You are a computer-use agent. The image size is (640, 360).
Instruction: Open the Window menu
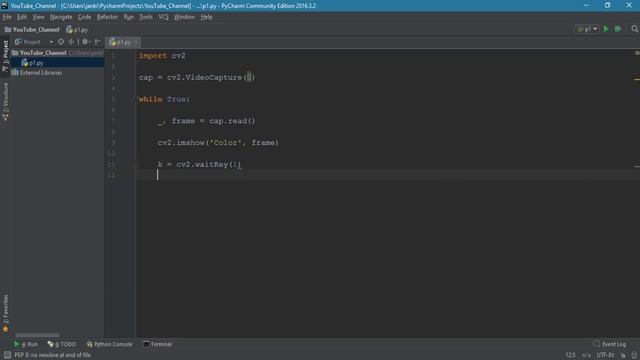[x=184, y=17]
